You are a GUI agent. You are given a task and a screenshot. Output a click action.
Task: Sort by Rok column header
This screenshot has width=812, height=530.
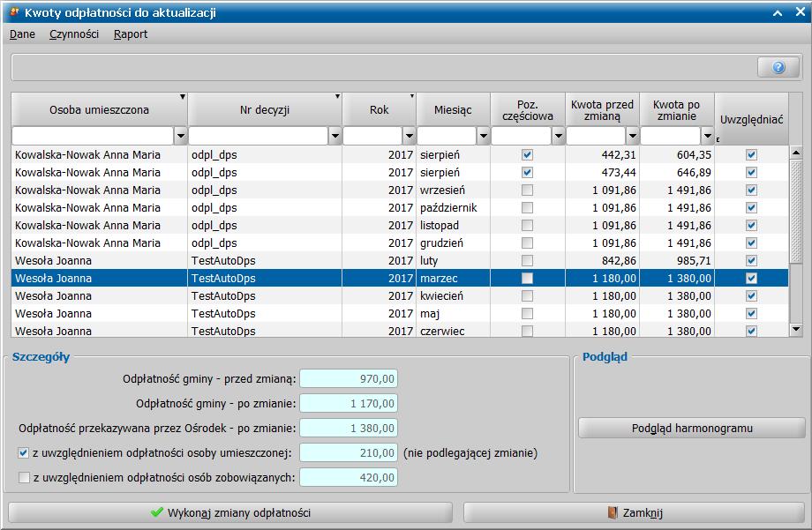pos(379,109)
